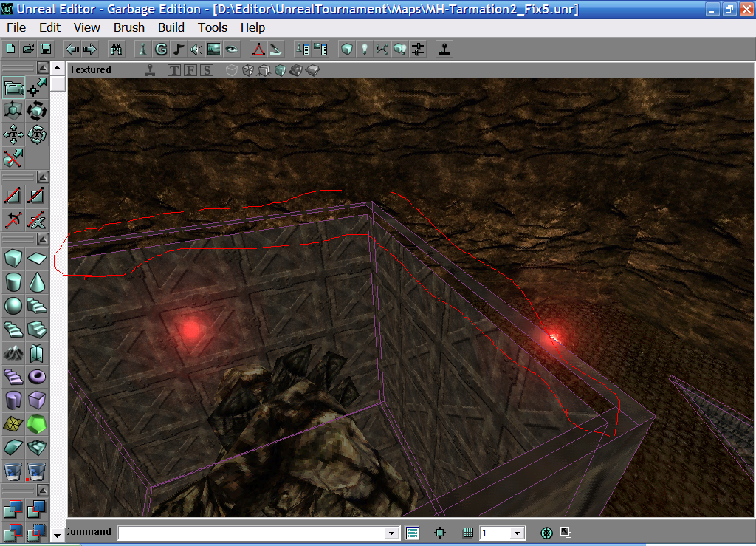This screenshot has width=756, height=546.
Task: Click the Search for Actors binoculars
Action: [116, 50]
